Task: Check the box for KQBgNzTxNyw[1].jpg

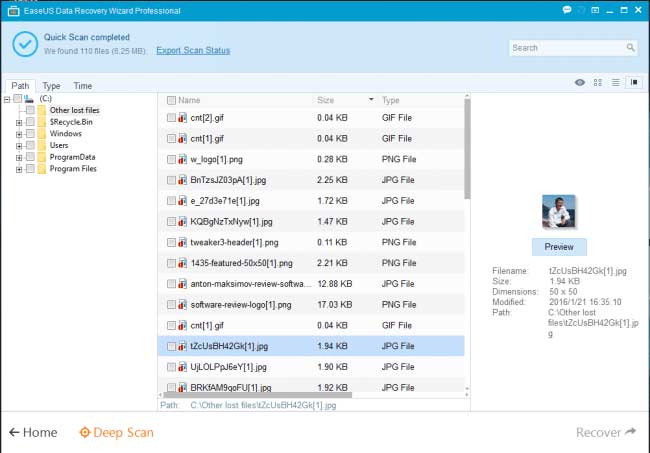Action: click(x=171, y=221)
